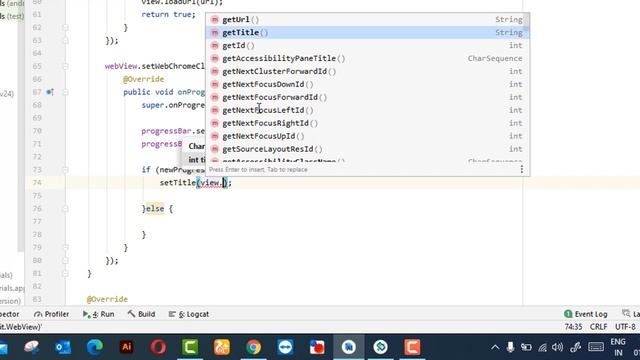Click the else keyword on line 76

[x=155, y=209]
